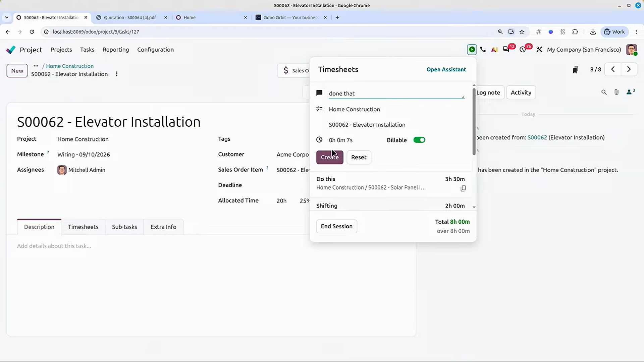The image size is (644, 362).
Task: Open the phone call icon in navbar
Action: pos(483,50)
